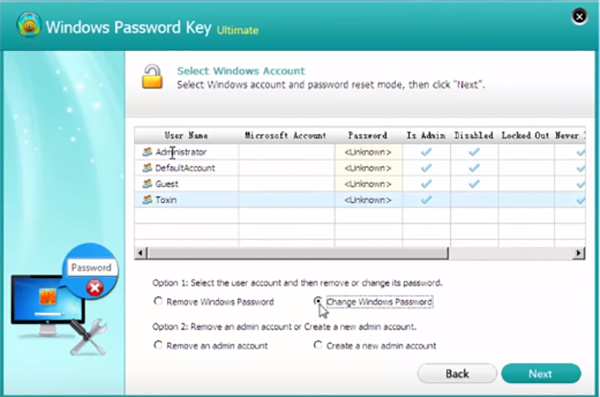Click the Select Windows Account heading
The width and height of the screenshot is (600, 397).
pyautogui.click(x=241, y=71)
